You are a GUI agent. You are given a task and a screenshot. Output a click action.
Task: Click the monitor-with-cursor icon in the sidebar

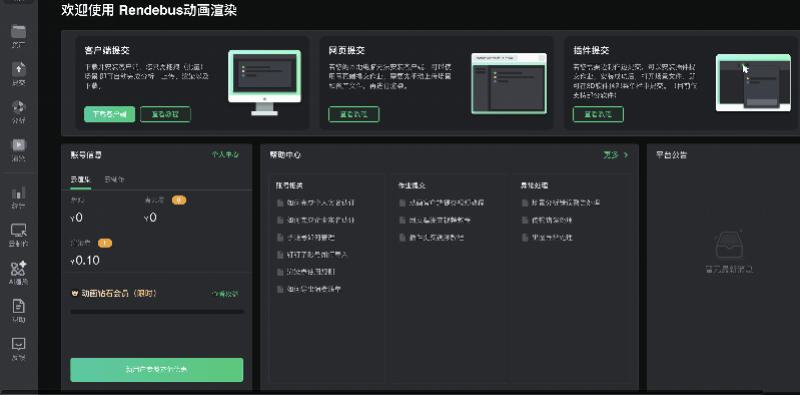click(x=18, y=230)
